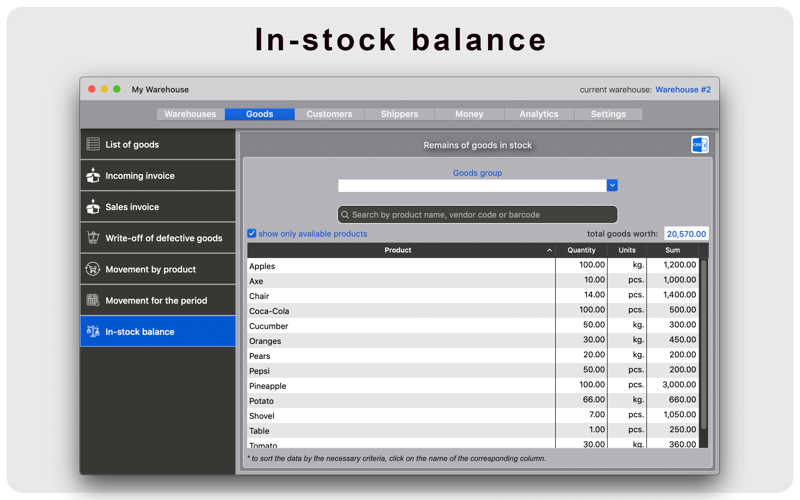800x500 pixels.
Task: Open Movement by product section
Action: (158, 269)
